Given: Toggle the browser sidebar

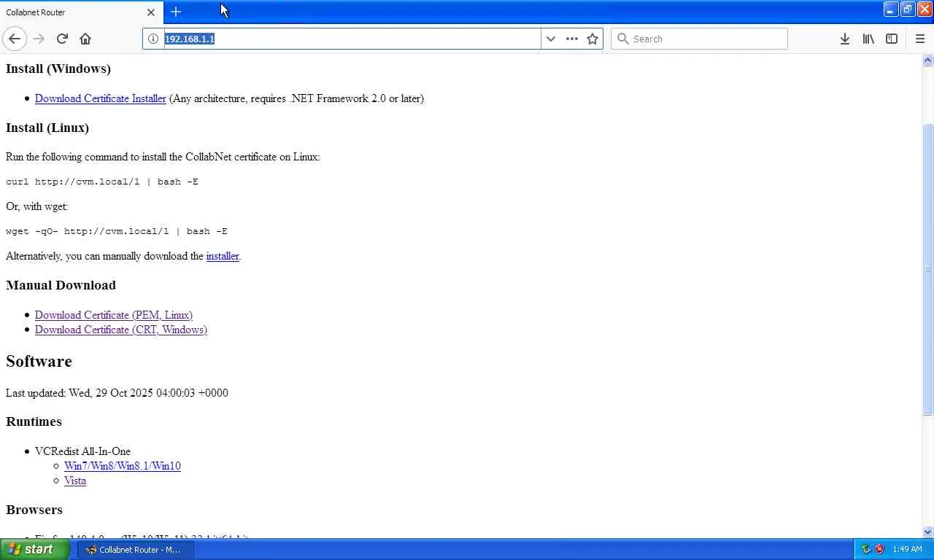Looking at the screenshot, I should point(892,39).
